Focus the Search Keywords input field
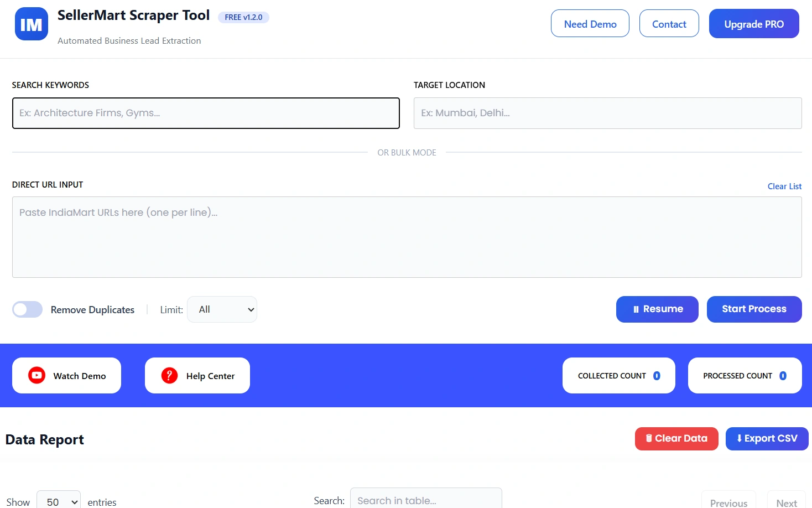 pyautogui.click(x=206, y=113)
